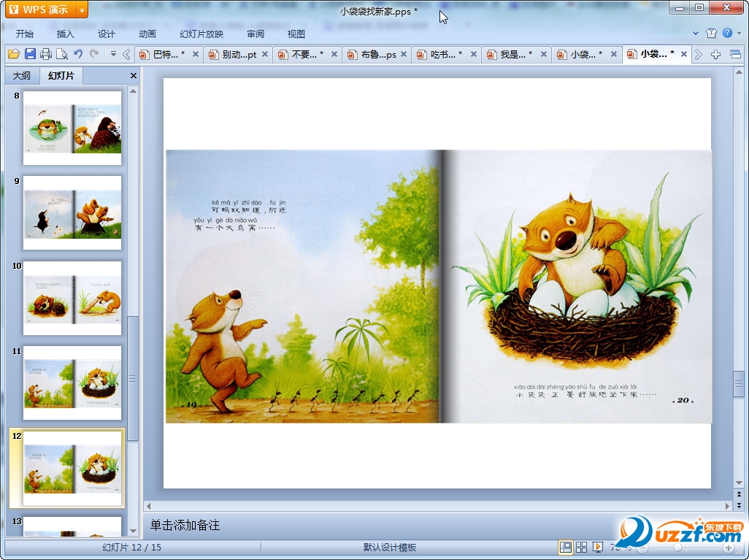Open the WPS 演示 application menu
The height and width of the screenshot is (560, 749).
pyautogui.click(x=41, y=9)
